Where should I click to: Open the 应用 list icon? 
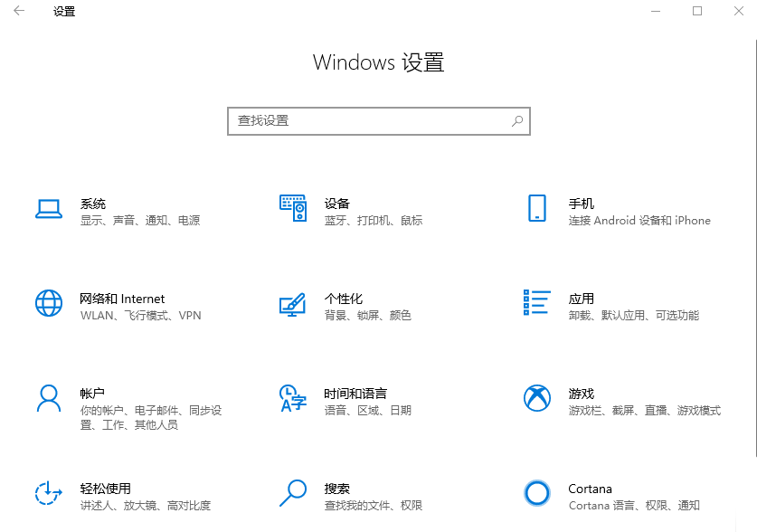coord(537,303)
